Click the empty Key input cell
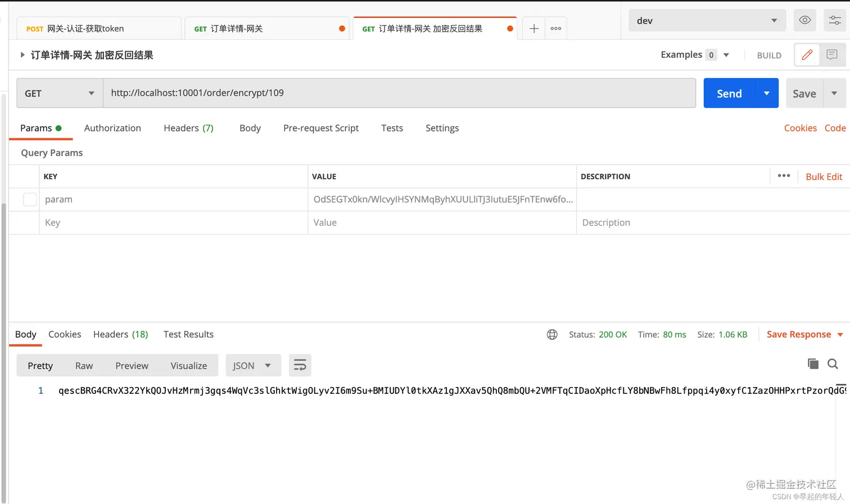This screenshot has height=504, width=850. pos(173,223)
